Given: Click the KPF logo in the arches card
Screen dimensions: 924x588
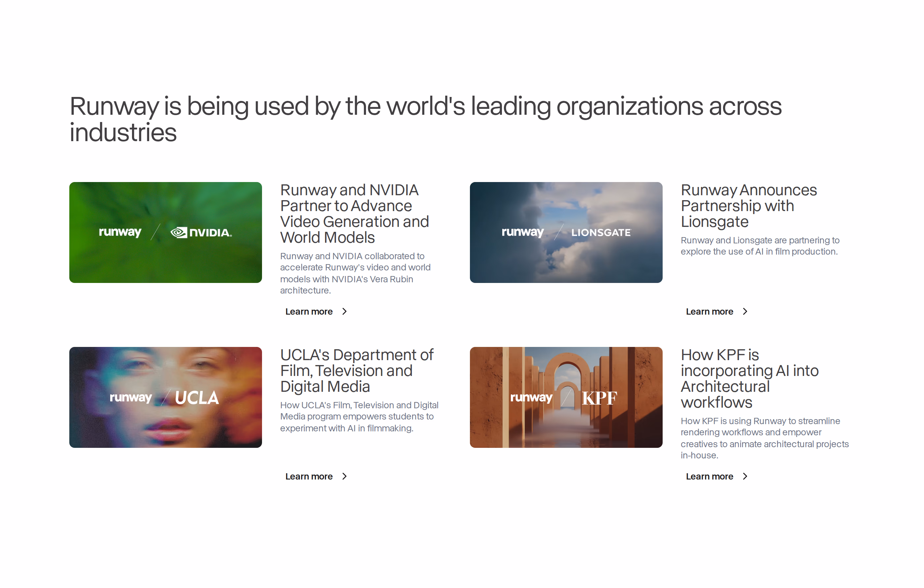Looking at the screenshot, I should pos(599,398).
